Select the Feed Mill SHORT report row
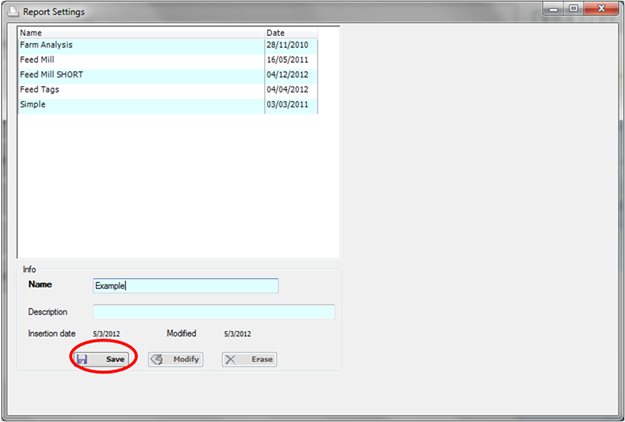The image size is (625, 422). pyautogui.click(x=168, y=75)
